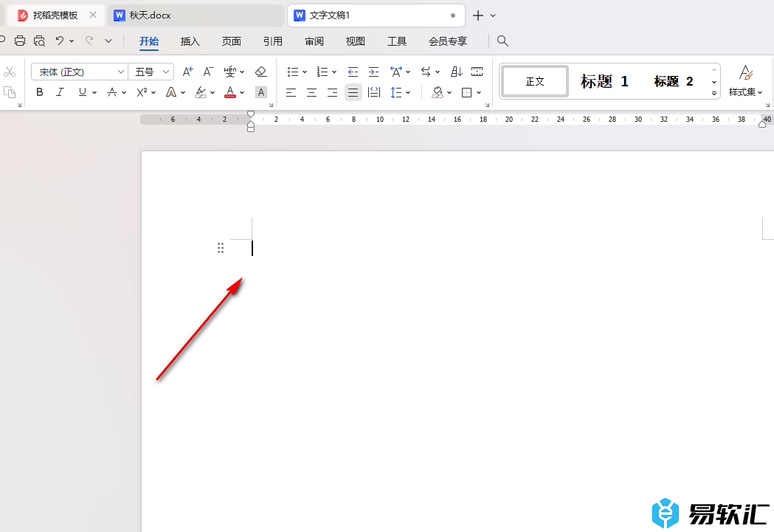The width and height of the screenshot is (774, 532).
Task: Click the text highlight color button
Action: click(x=201, y=92)
